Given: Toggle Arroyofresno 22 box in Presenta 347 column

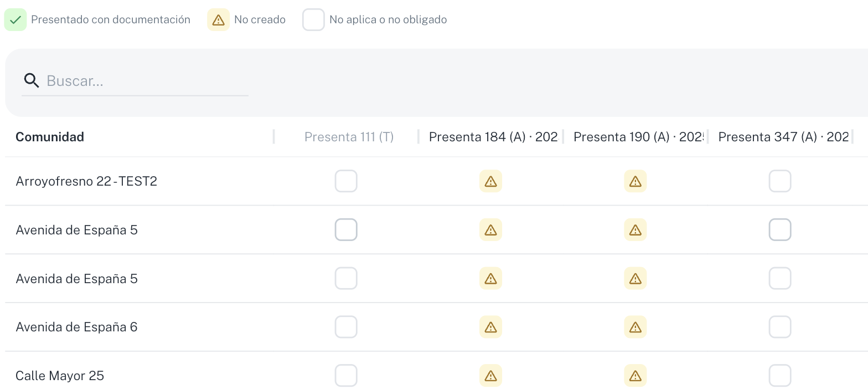Looking at the screenshot, I should pyautogui.click(x=780, y=181).
